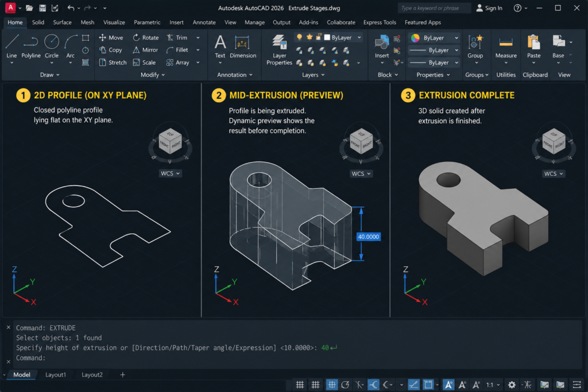588x392 pixels.
Task: Select the Dimension tool
Action: click(243, 46)
